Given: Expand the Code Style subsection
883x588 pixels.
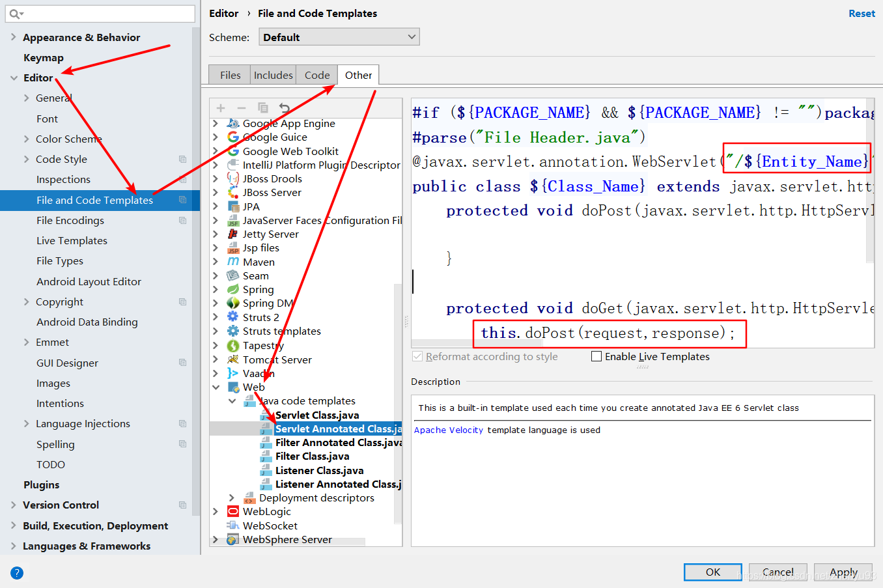Looking at the screenshot, I should point(27,159).
